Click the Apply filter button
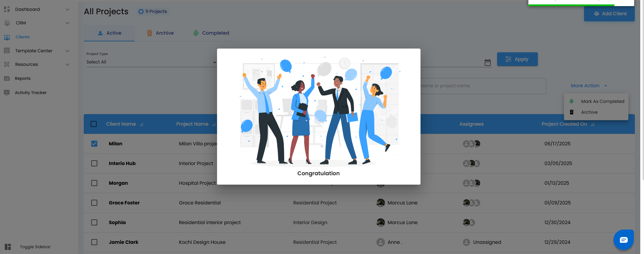 click(x=518, y=59)
